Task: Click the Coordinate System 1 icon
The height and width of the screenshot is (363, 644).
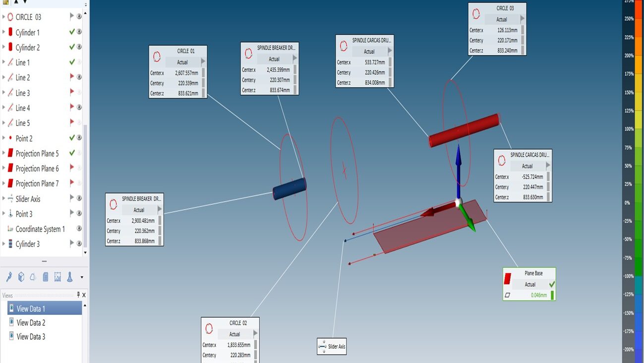Action: pos(10,229)
